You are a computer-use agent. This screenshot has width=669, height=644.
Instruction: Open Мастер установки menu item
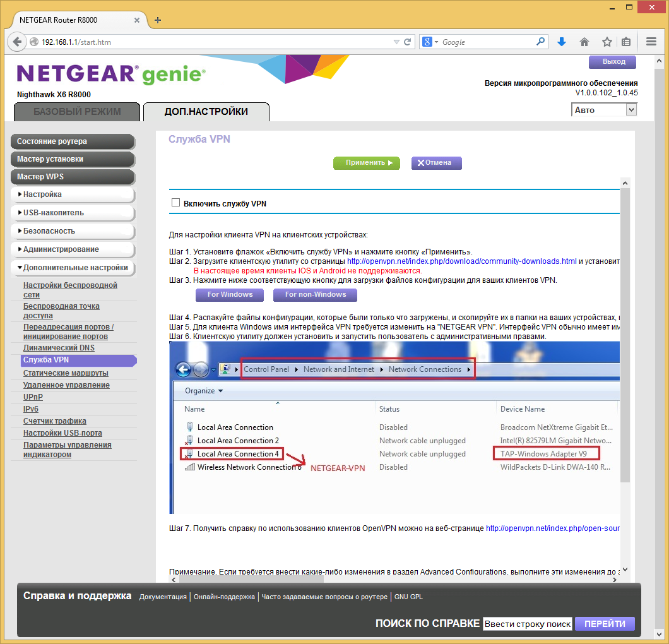[73, 159]
